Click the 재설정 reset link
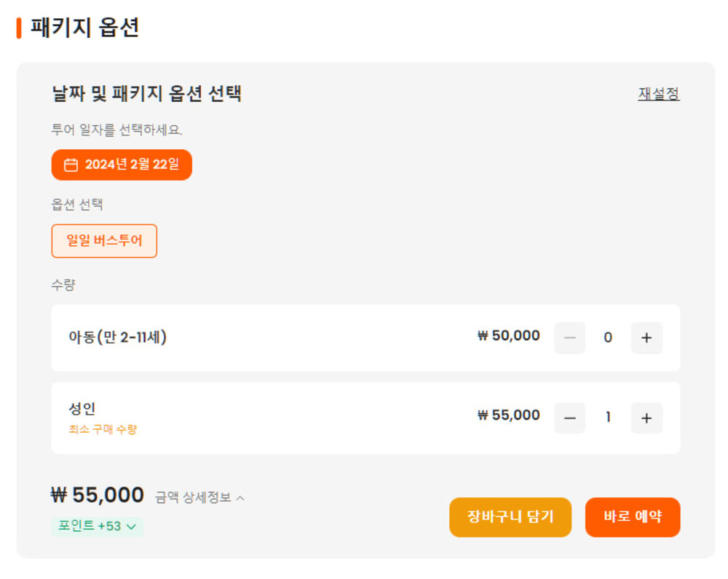Screen dimensions: 728x579 coord(659,94)
